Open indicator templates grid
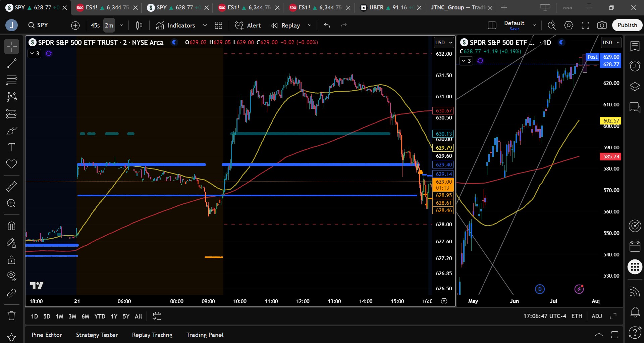Viewport: 644px width, 343px height. coord(219,25)
